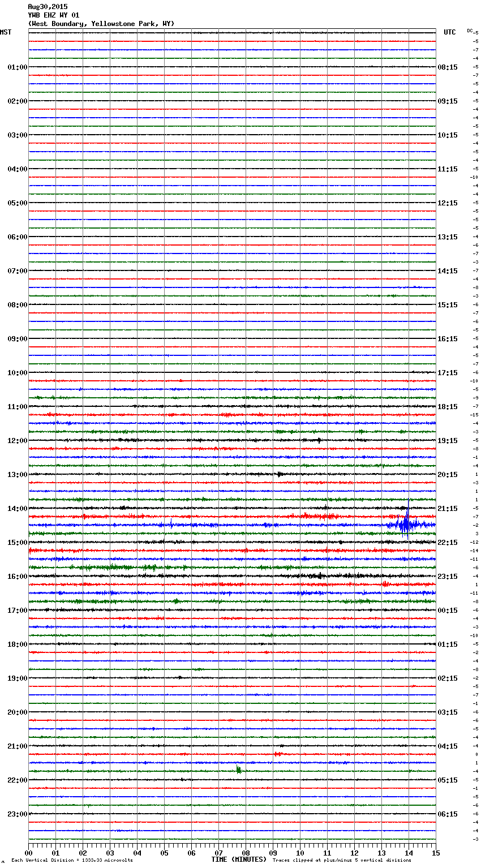The image size is (481, 868).
Task: Click the Traces clipped footnote text
Action: coord(342,861)
